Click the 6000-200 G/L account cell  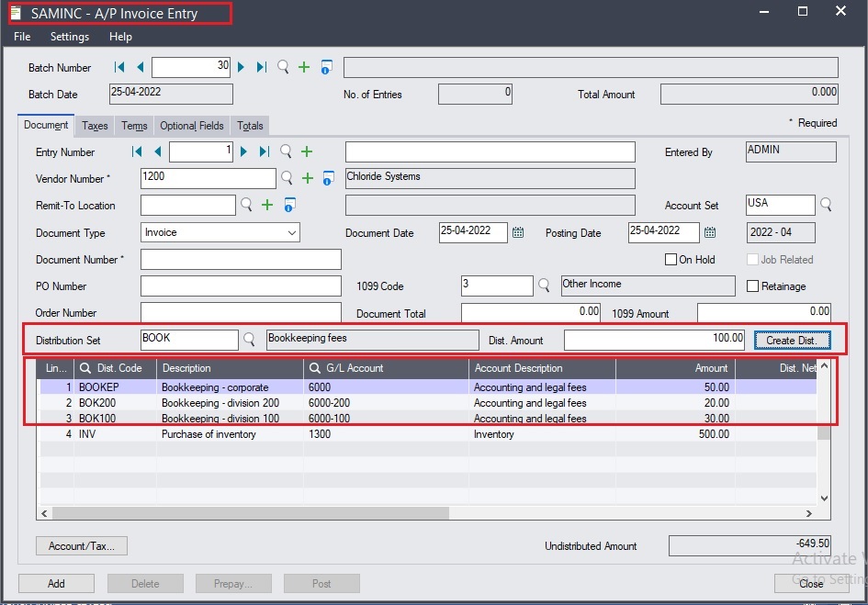click(x=386, y=402)
